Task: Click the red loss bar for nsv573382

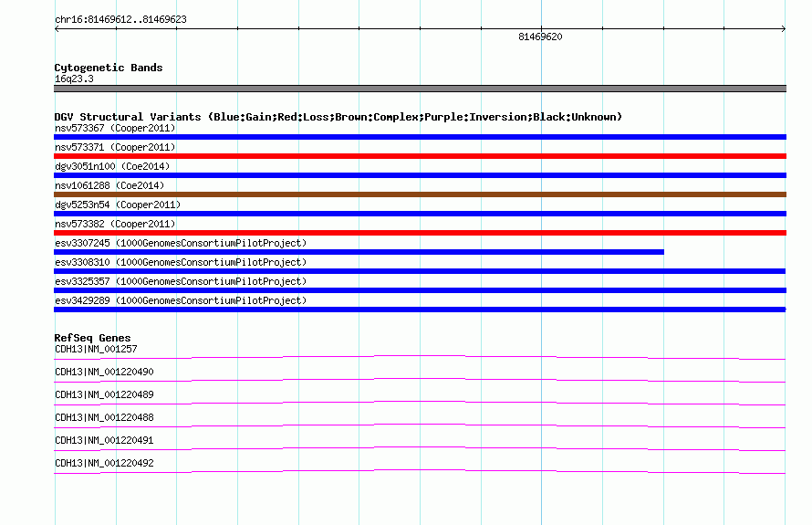Action: [420, 233]
